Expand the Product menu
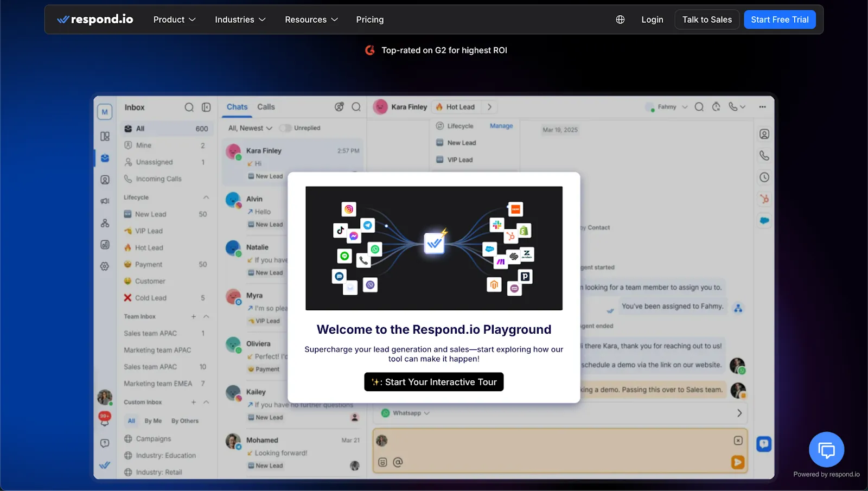 pos(174,20)
